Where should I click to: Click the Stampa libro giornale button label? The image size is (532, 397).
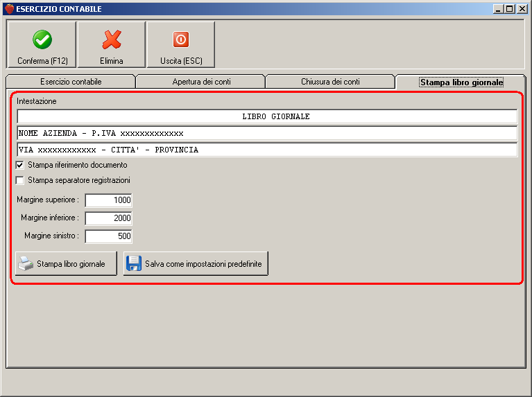(71, 264)
